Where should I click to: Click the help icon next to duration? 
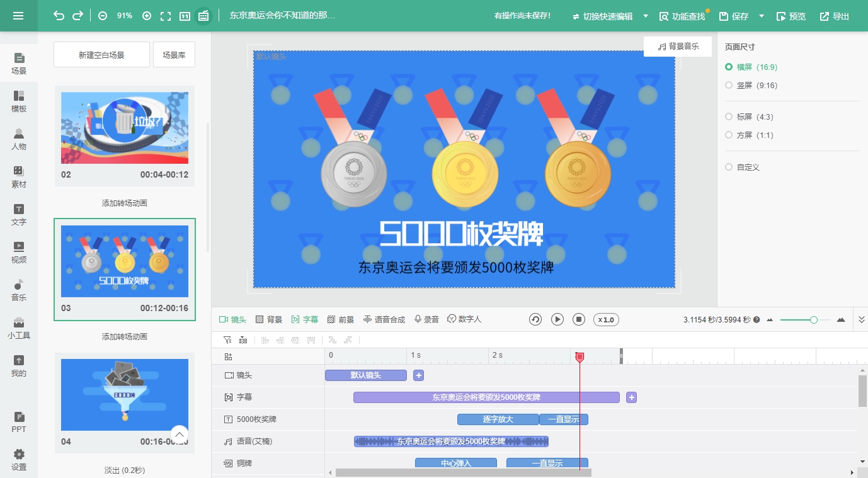757,320
